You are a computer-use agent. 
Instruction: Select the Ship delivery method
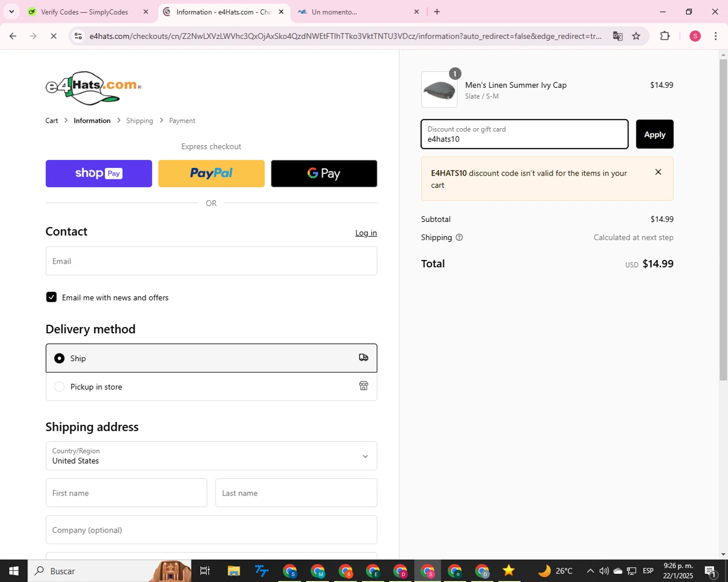[x=211, y=358]
